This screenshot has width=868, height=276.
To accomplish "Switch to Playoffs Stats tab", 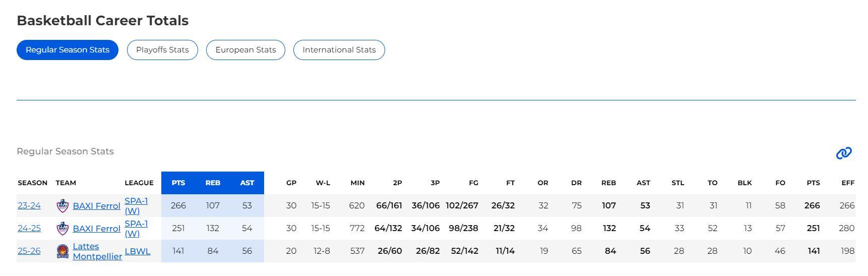I will tap(162, 50).
